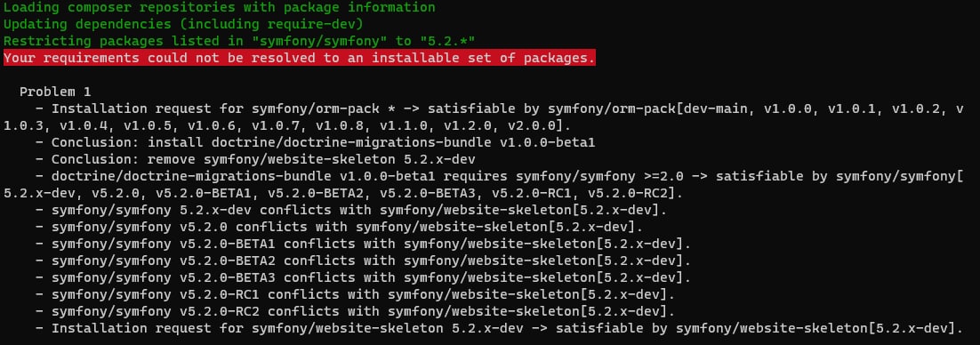Click the "symfony/symfony 5.2.x-dev conflicts" line
This screenshot has width=980, height=345.
[x=351, y=210]
